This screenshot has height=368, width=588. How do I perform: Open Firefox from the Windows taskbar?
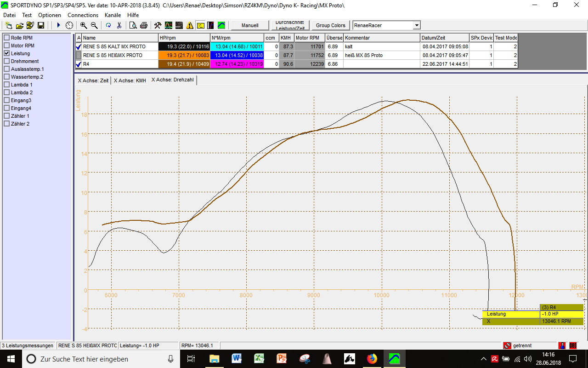click(x=372, y=359)
